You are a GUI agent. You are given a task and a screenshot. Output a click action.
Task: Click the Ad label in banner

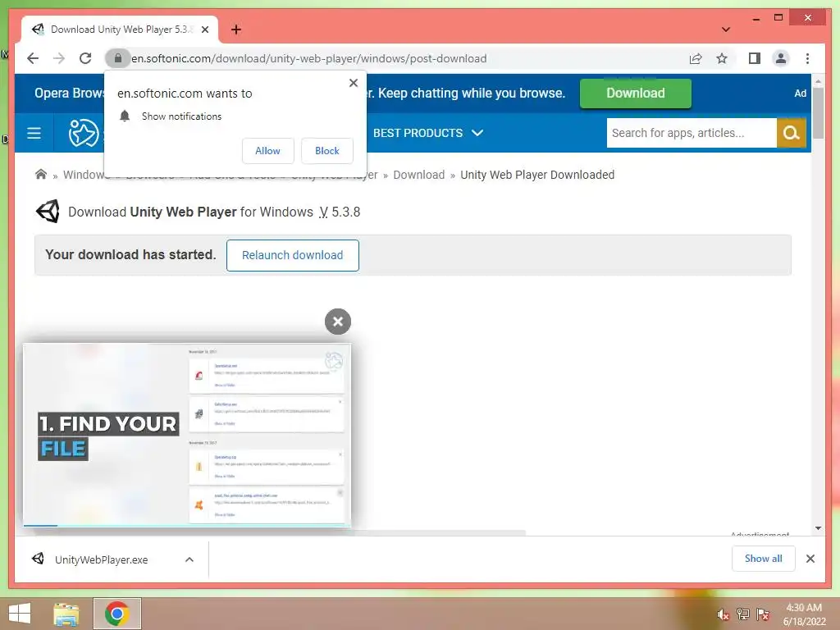pos(800,94)
